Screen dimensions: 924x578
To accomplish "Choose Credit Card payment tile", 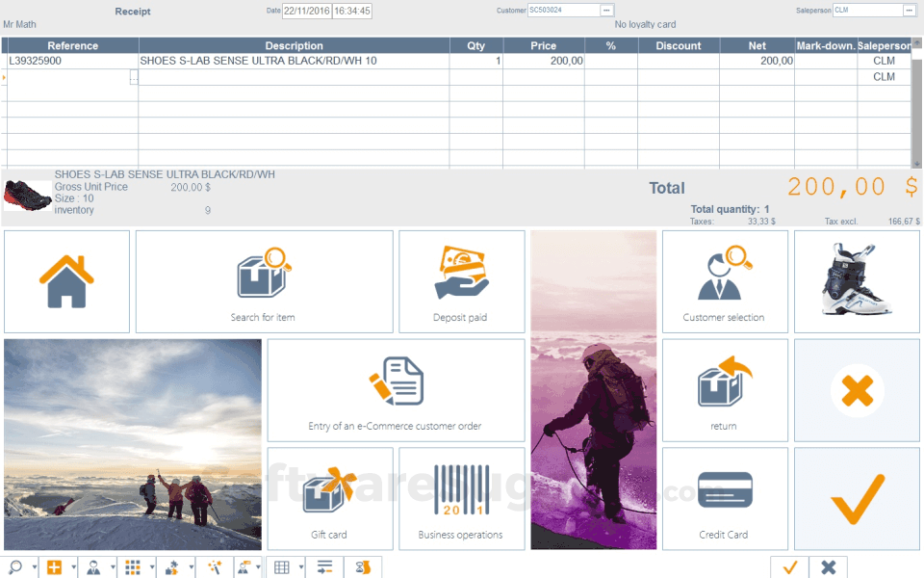I will [x=724, y=498].
